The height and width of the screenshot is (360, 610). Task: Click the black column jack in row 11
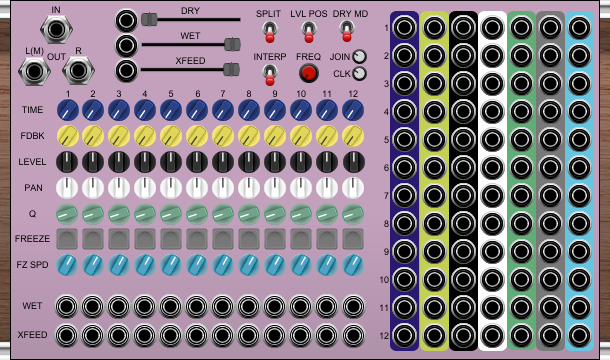(x=463, y=307)
